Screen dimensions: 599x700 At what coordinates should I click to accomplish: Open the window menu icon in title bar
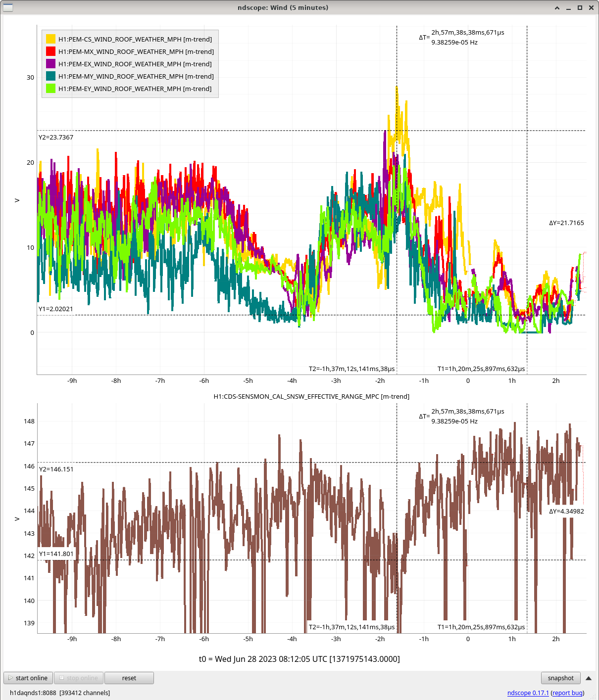click(8, 7)
